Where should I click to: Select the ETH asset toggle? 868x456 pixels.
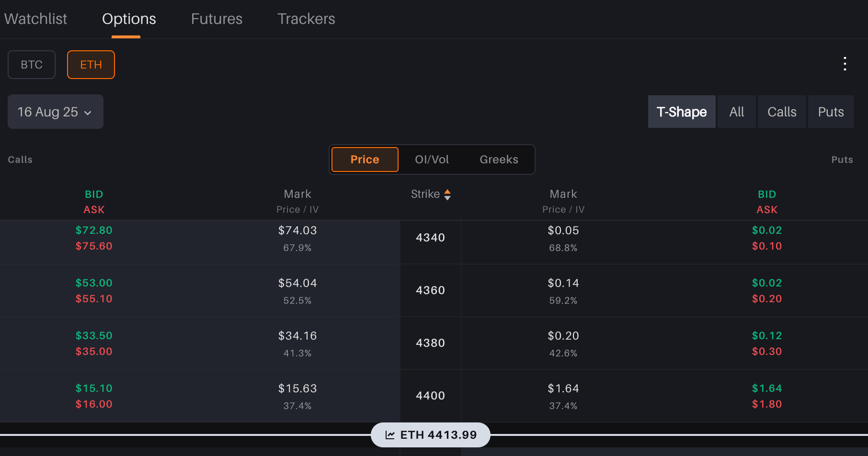[x=91, y=65]
